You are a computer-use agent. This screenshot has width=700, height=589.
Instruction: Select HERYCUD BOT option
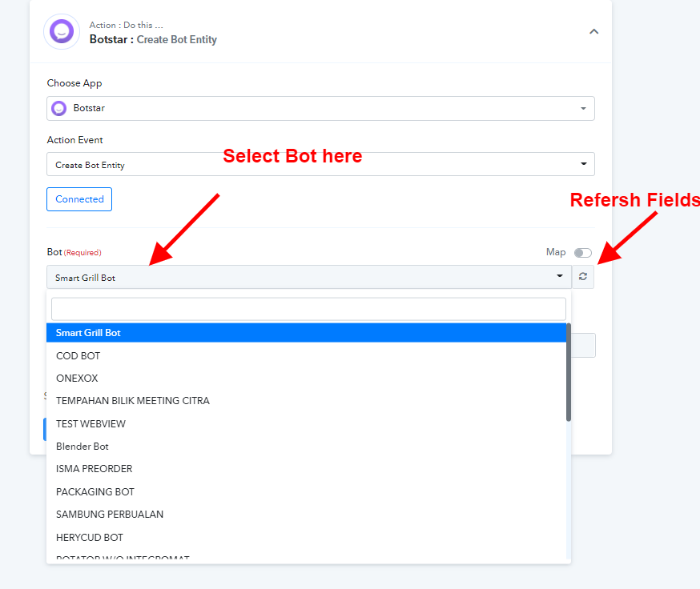(306, 538)
